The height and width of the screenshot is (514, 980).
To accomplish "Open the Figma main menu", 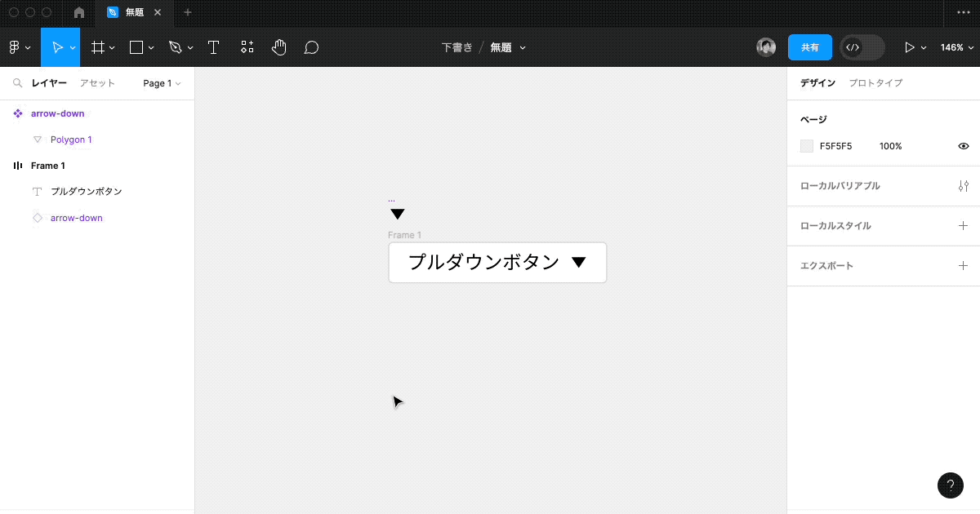I will pos(15,47).
